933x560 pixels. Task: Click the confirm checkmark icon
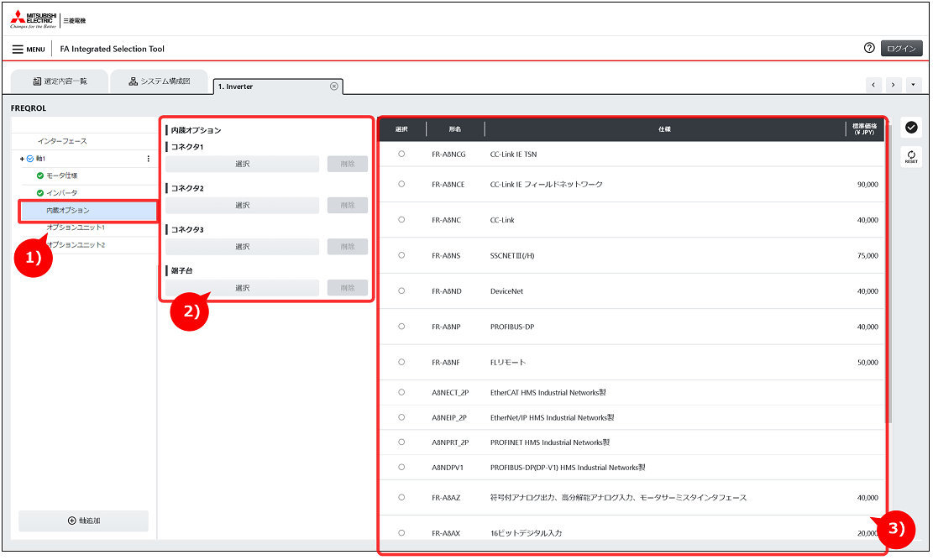(x=911, y=127)
